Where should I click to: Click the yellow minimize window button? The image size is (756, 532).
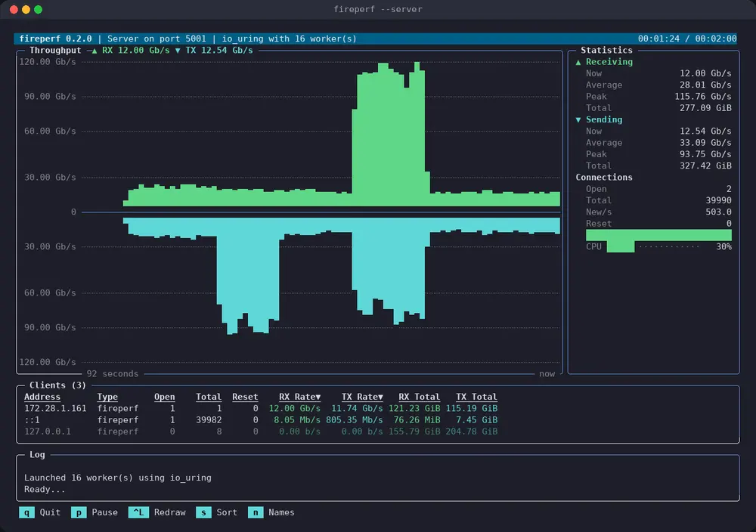coord(26,10)
